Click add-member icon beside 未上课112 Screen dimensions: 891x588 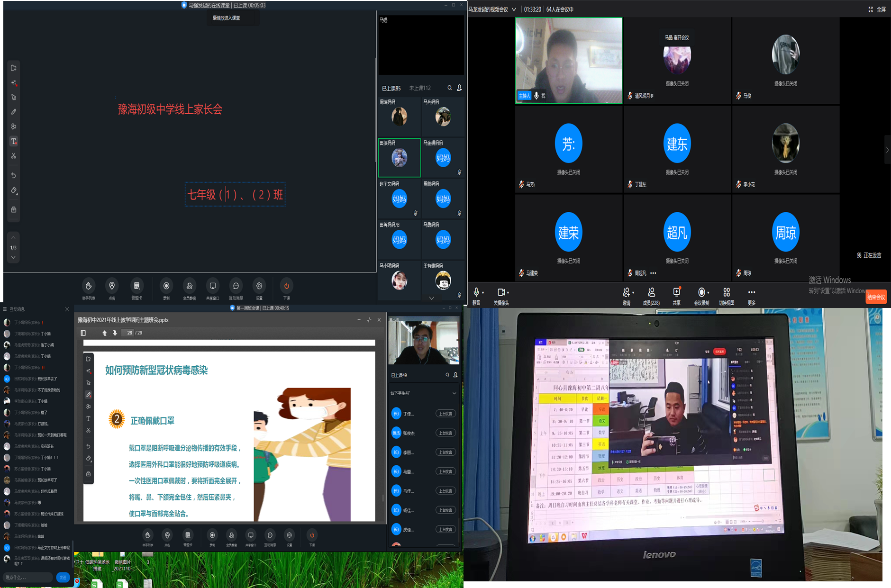[459, 88]
